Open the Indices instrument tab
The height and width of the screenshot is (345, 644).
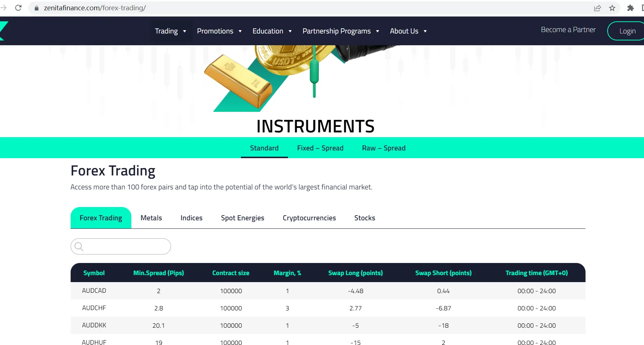191,218
